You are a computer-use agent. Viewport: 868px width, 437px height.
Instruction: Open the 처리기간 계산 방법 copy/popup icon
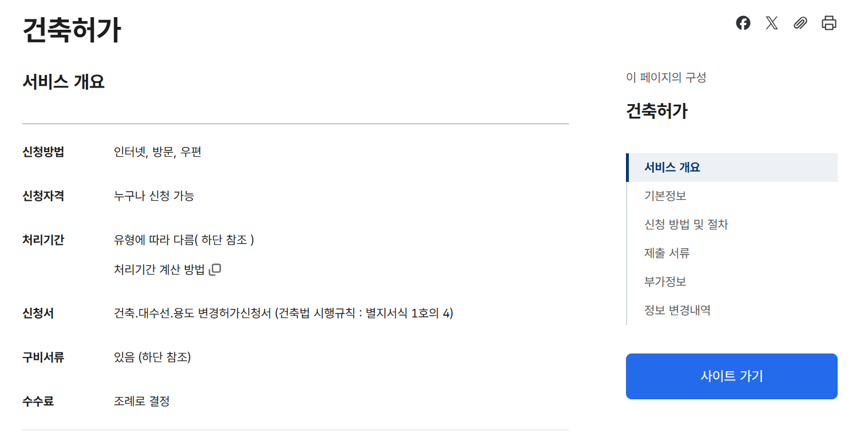tap(215, 269)
